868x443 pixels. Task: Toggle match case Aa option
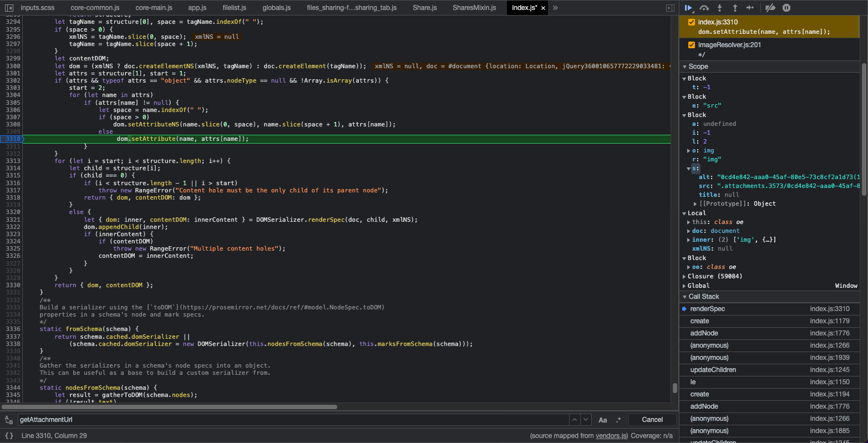tap(603, 420)
